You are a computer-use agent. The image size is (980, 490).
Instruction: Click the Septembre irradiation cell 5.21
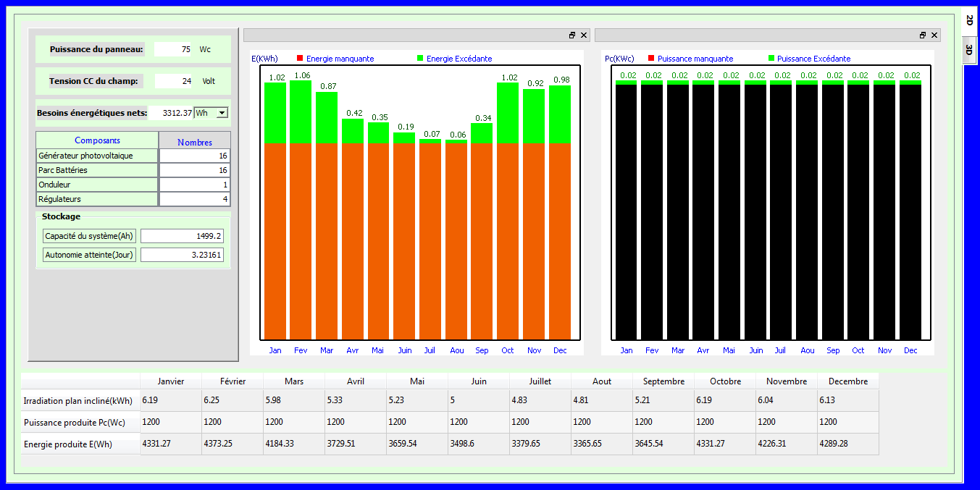click(x=663, y=400)
